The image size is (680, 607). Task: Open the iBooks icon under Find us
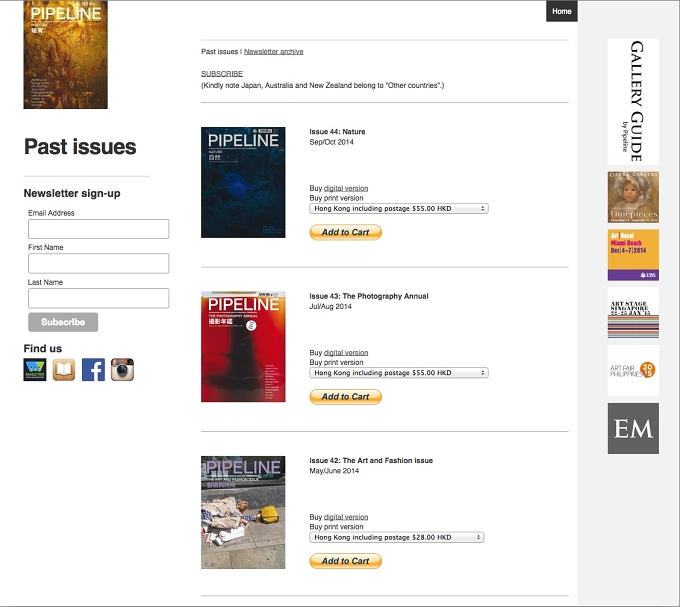64,370
